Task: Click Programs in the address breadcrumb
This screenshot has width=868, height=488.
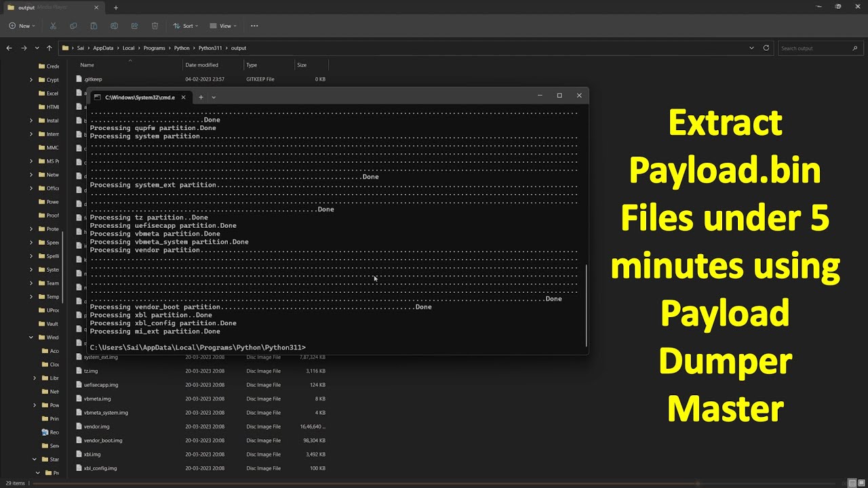Action: 155,48
